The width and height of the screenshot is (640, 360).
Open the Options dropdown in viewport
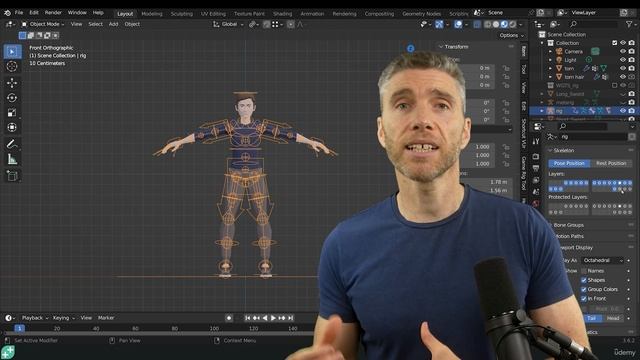[x=511, y=36]
